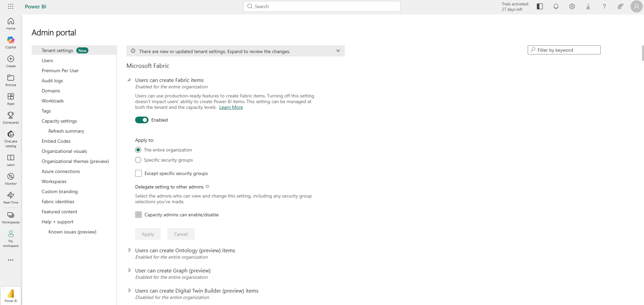Toggle Capacity admins can enable/disable checkbox
Image resolution: width=644 pixels, height=305 pixels.
pos(138,215)
